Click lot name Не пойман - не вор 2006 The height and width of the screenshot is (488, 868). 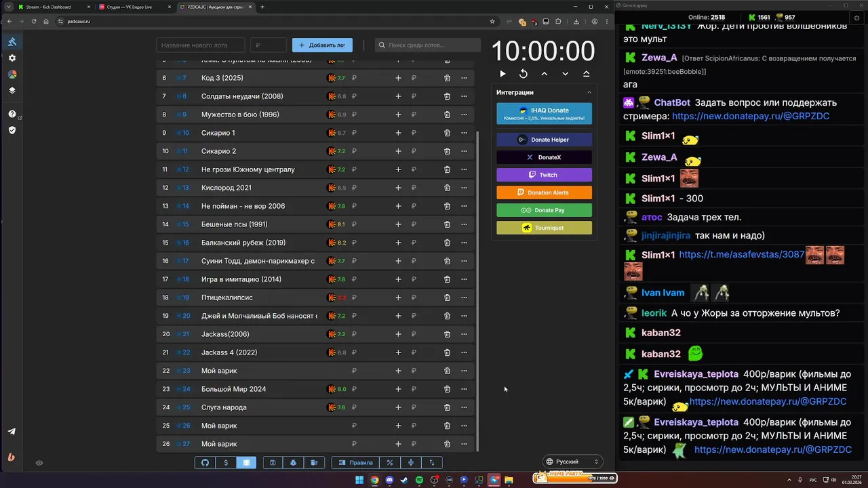point(243,206)
